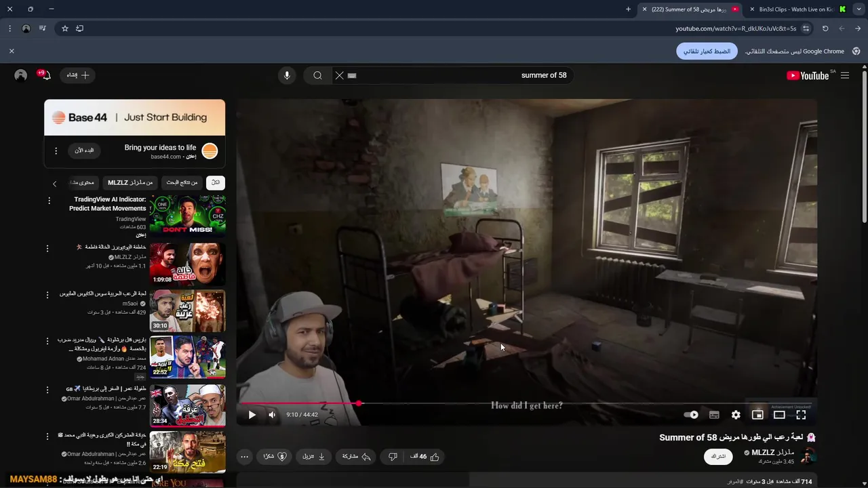868x488 pixels.
Task: Toggle subtitles/captions in the player
Action: click(714, 415)
